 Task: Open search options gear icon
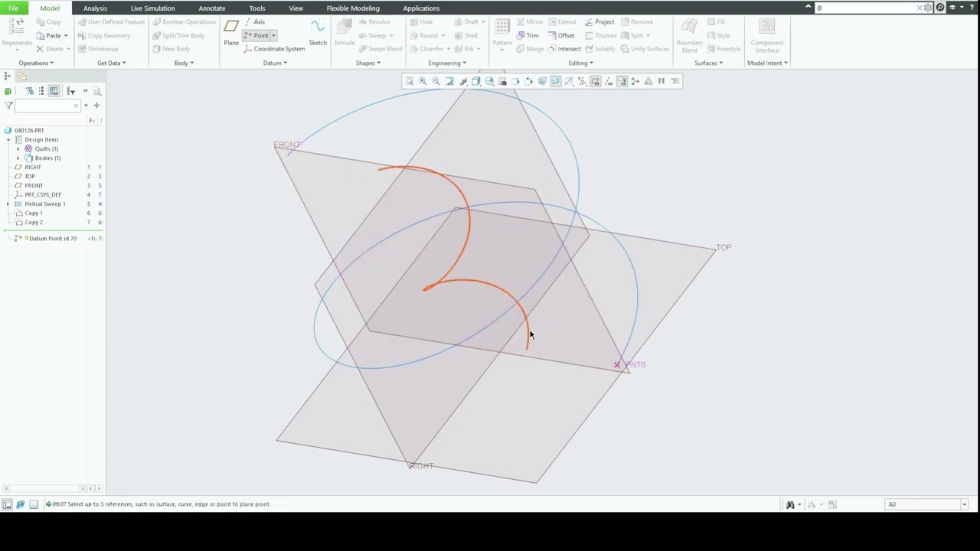coord(928,8)
